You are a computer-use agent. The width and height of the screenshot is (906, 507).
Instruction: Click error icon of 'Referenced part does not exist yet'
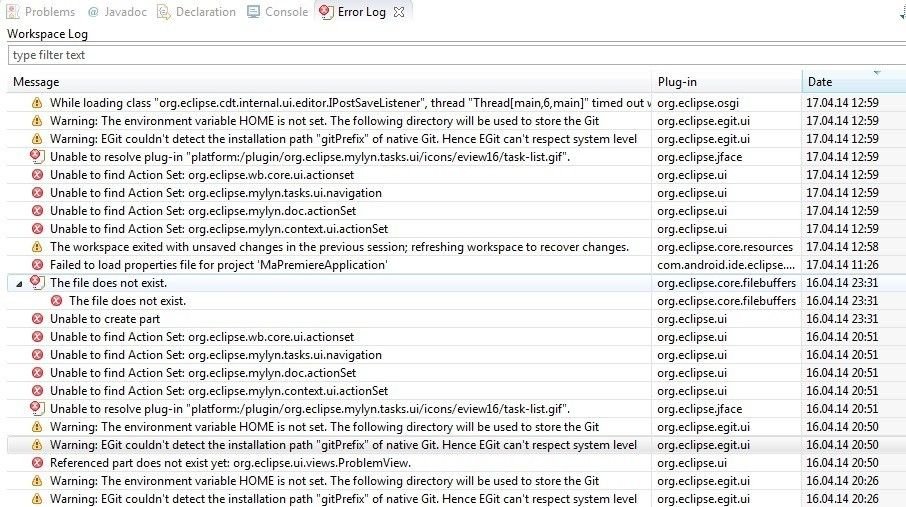[x=37, y=462]
